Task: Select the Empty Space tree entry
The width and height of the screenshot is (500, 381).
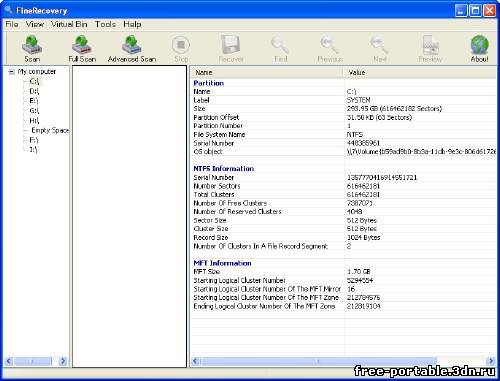Action: click(50, 130)
